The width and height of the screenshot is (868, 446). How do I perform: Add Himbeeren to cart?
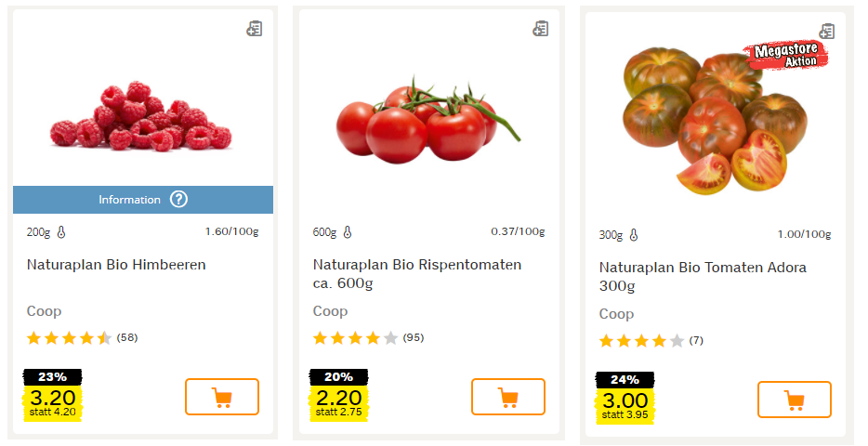222,397
